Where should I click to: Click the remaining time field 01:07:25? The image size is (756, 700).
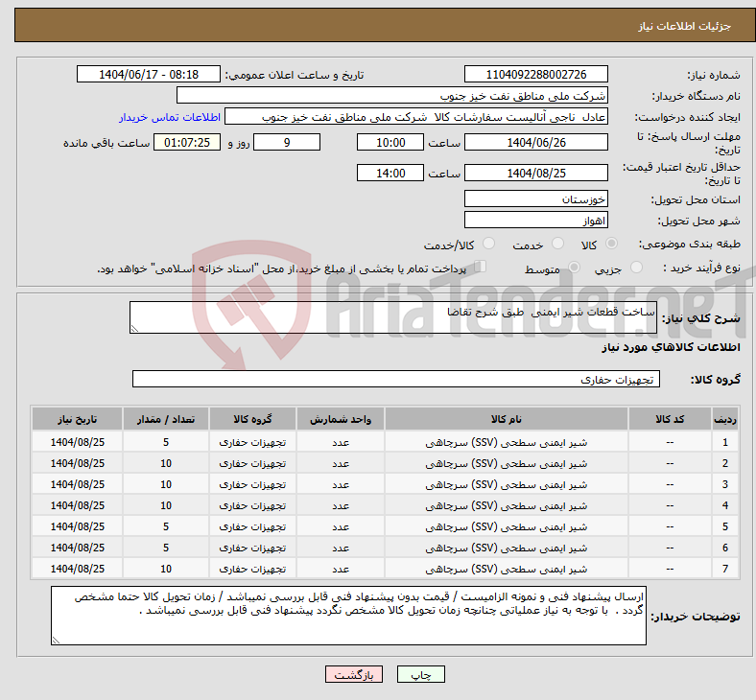point(187,142)
